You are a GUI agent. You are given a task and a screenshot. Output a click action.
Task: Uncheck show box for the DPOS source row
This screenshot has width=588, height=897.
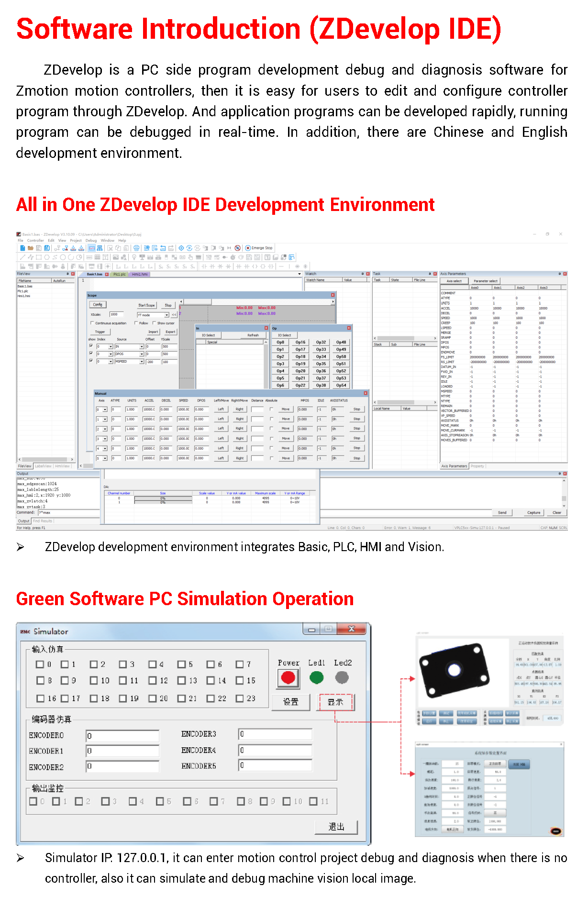91,354
